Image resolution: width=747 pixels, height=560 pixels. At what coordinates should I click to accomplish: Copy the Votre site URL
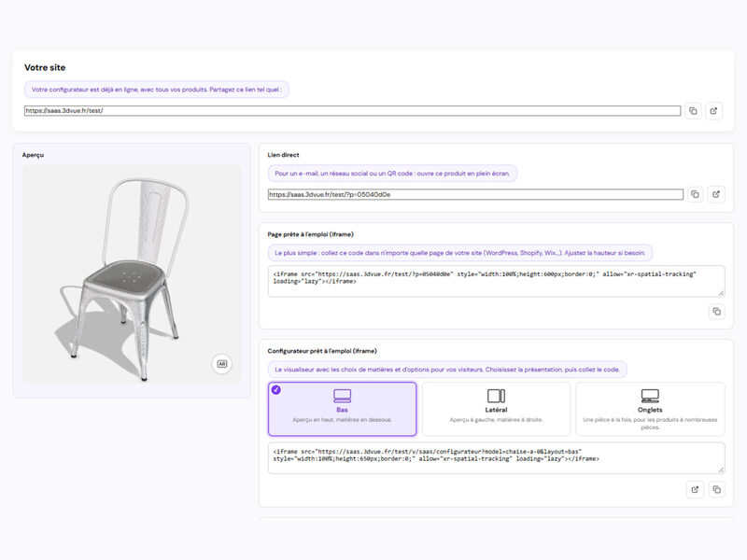[693, 111]
